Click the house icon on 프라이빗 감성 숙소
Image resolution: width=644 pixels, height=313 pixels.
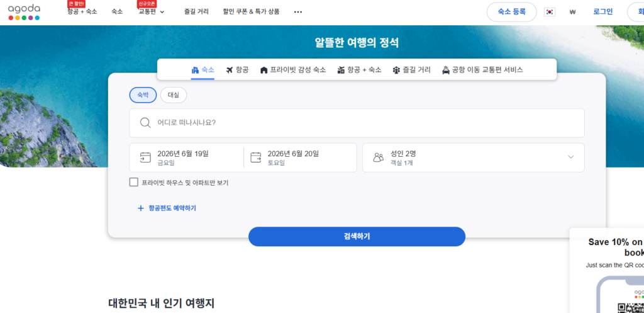(264, 71)
